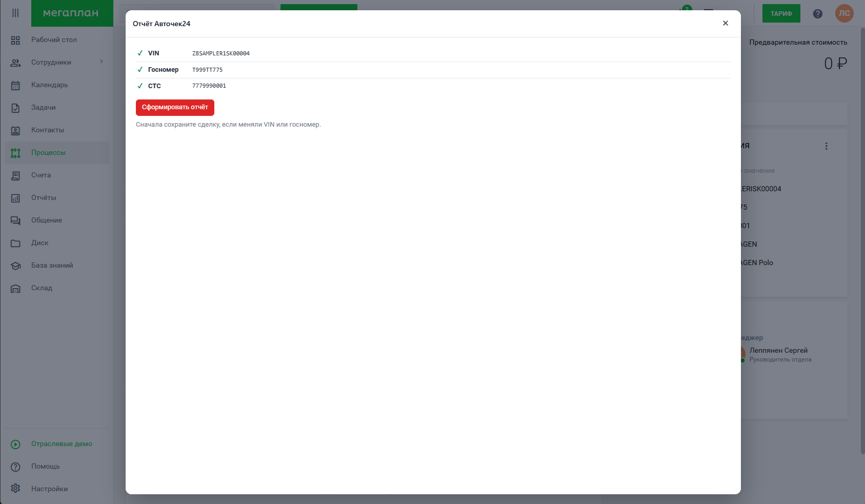Open the ЛС user avatar menu

coord(844,13)
